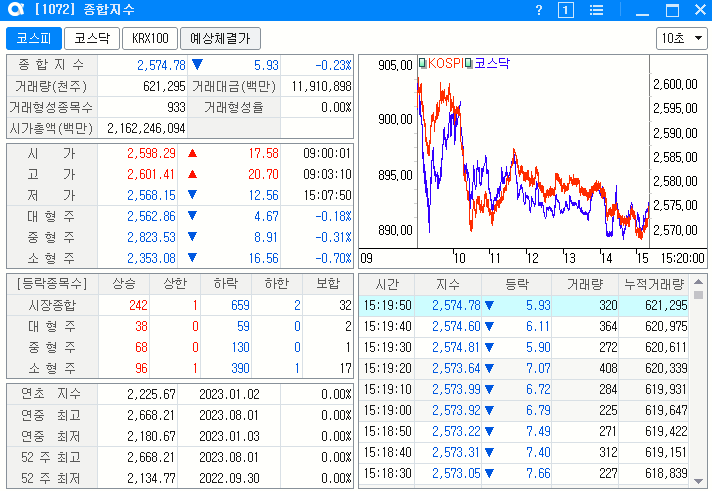The image size is (712, 491).
Task: Close the 종합지수 window
Action: pyautogui.click(x=701, y=10)
